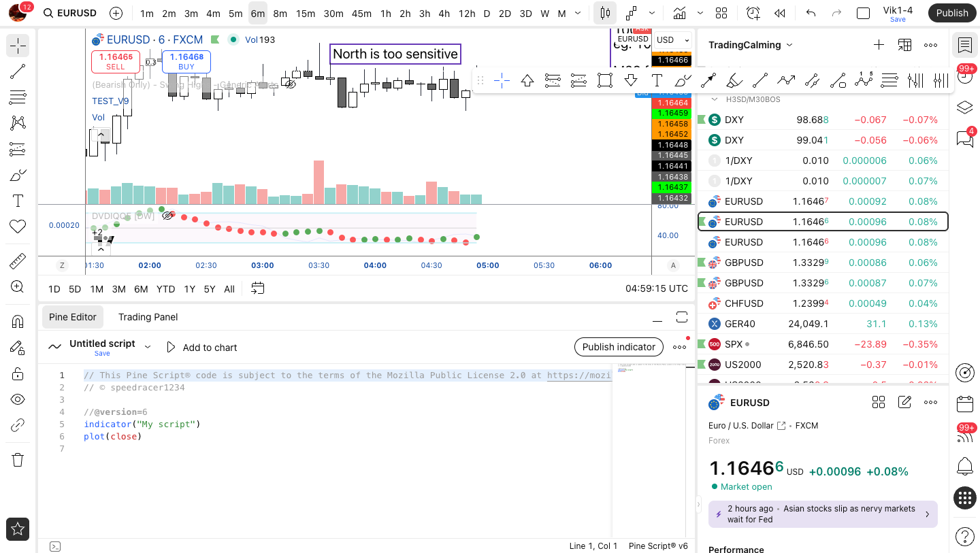
Task: Select the highlighter tool in the floating drawing toolbar
Action: [734, 81]
